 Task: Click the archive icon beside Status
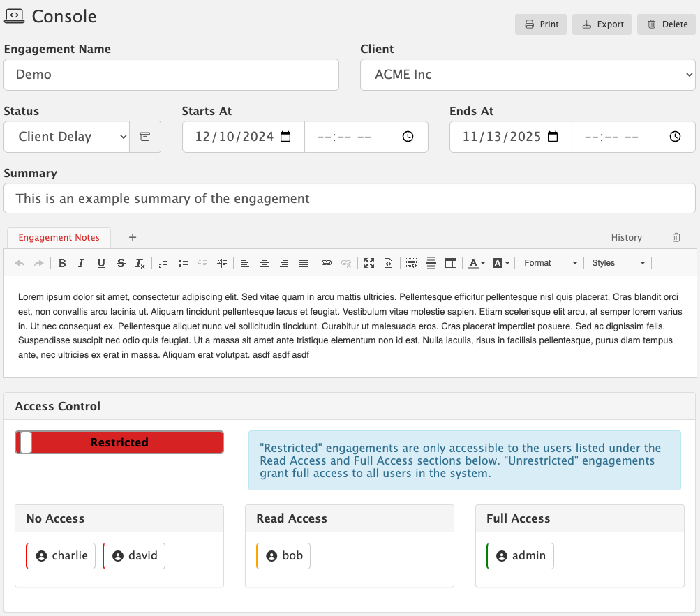[145, 137]
